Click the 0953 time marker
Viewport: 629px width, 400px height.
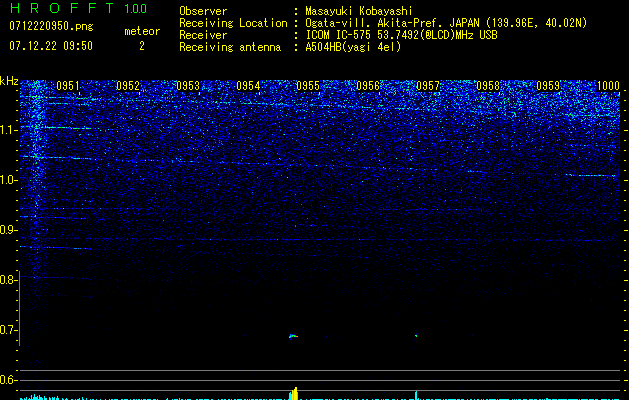click(x=188, y=86)
